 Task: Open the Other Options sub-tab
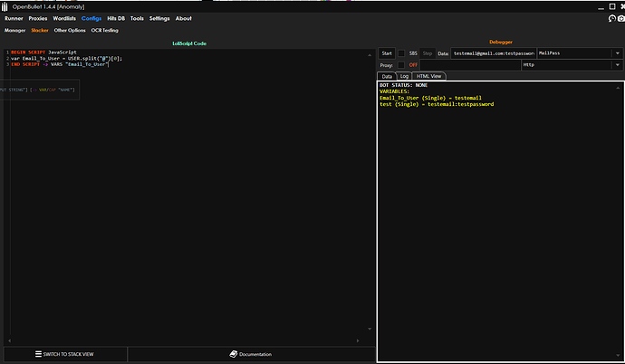click(x=70, y=30)
